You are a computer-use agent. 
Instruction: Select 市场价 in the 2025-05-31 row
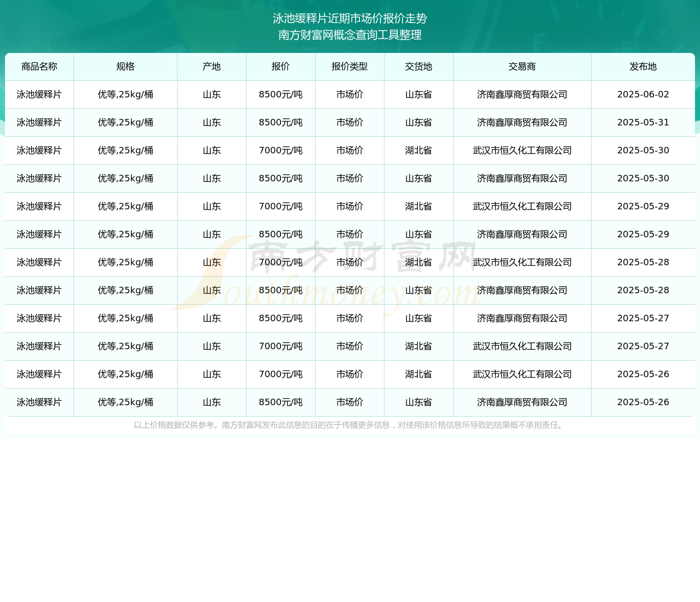(349, 122)
